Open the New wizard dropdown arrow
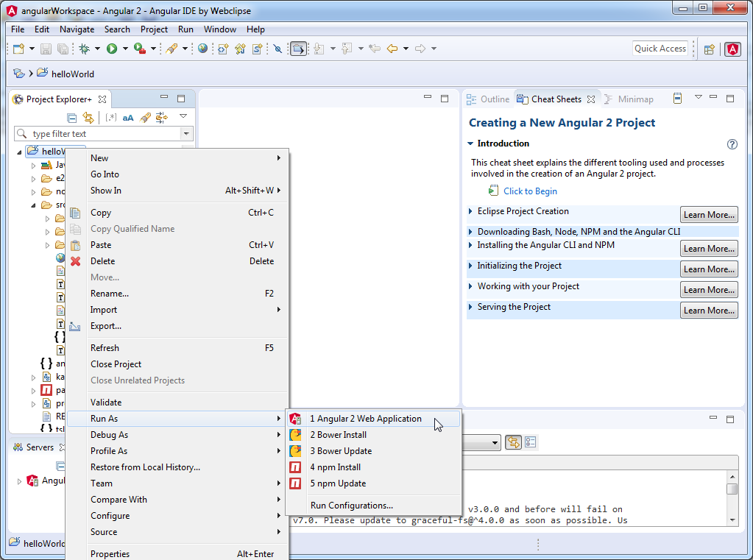 pyautogui.click(x=32, y=49)
